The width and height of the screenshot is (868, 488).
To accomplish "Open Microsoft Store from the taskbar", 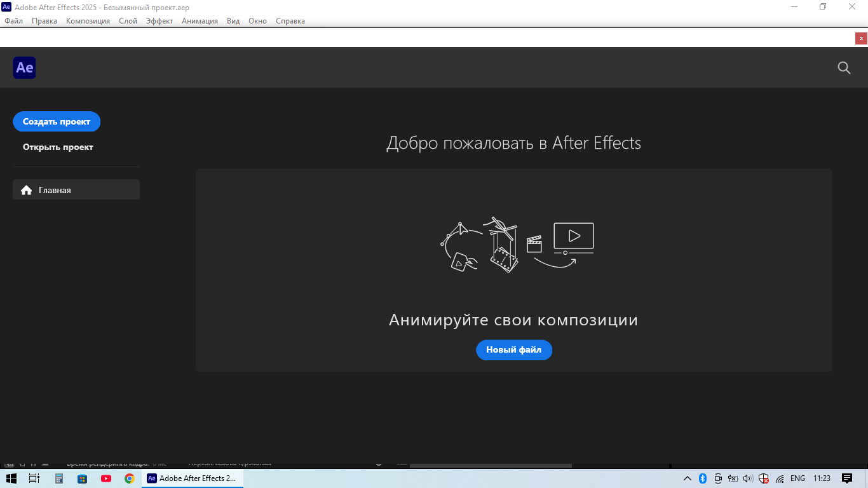I will [x=82, y=478].
